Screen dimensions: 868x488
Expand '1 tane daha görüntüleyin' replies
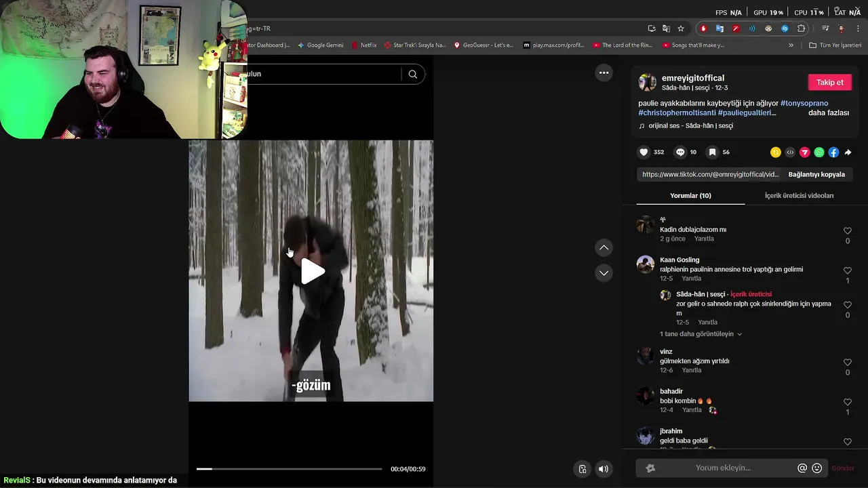[x=701, y=334]
